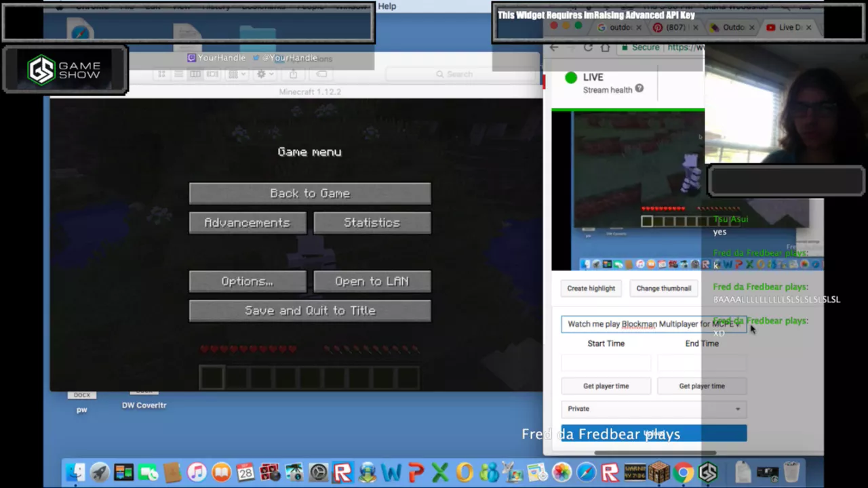Open System Preferences in dock

pyautogui.click(x=318, y=472)
